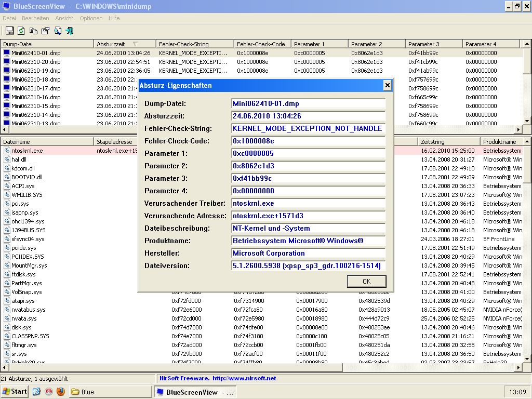Image resolution: width=532 pixels, height=399 pixels.
Task: Select the MountMgr.sys row
Action: tap(29, 265)
